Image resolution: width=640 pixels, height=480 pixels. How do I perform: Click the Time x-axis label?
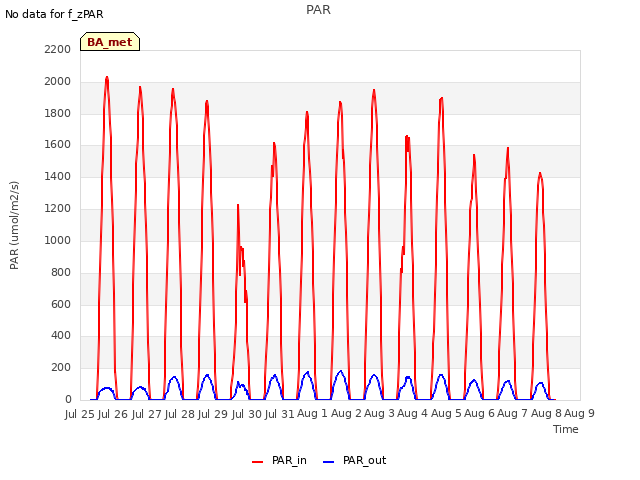click(566, 429)
